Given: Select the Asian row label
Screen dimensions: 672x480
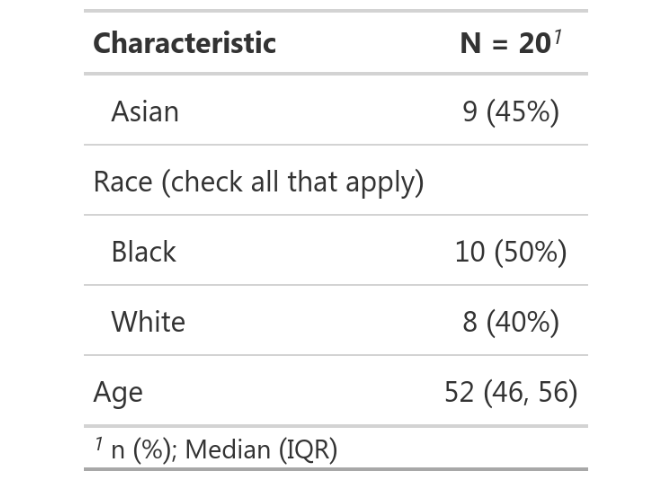Looking at the screenshot, I should click(145, 112).
